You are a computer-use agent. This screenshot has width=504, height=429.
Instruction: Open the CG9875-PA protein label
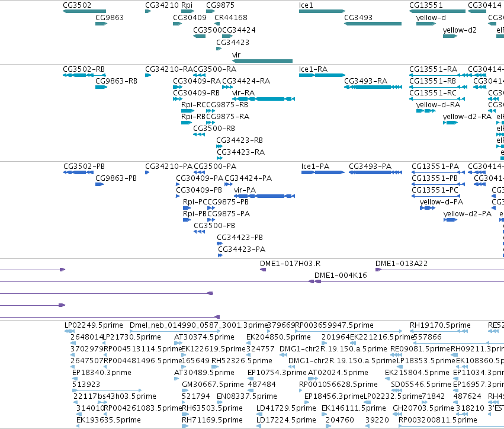[229, 214]
